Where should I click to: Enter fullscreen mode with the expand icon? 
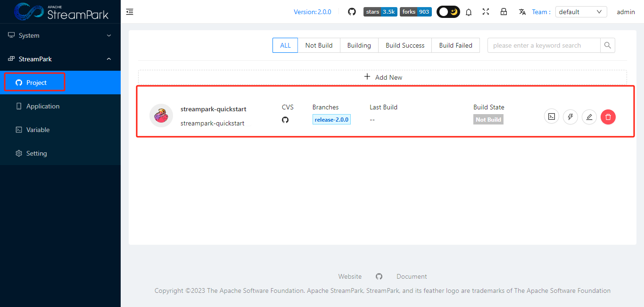(x=486, y=12)
